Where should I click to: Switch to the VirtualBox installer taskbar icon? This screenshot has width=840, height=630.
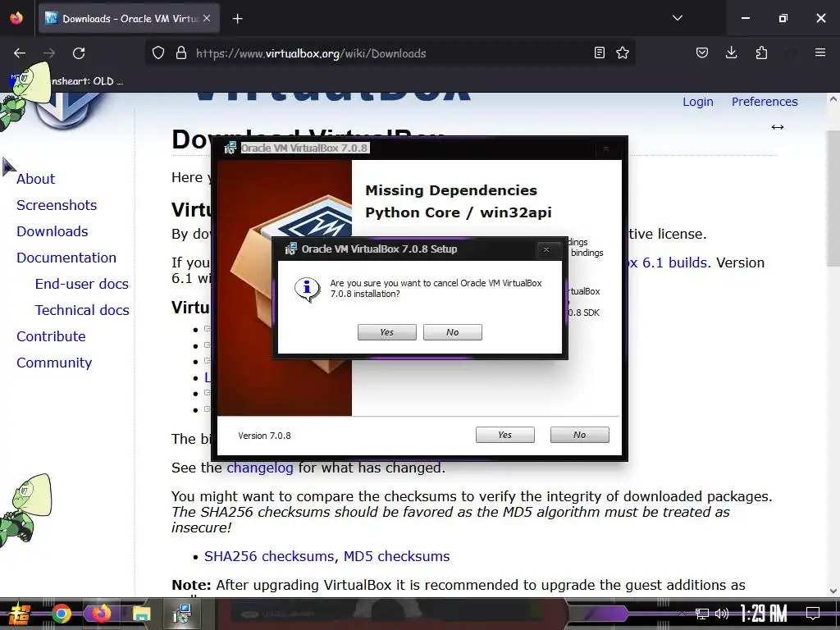(182, 614)
